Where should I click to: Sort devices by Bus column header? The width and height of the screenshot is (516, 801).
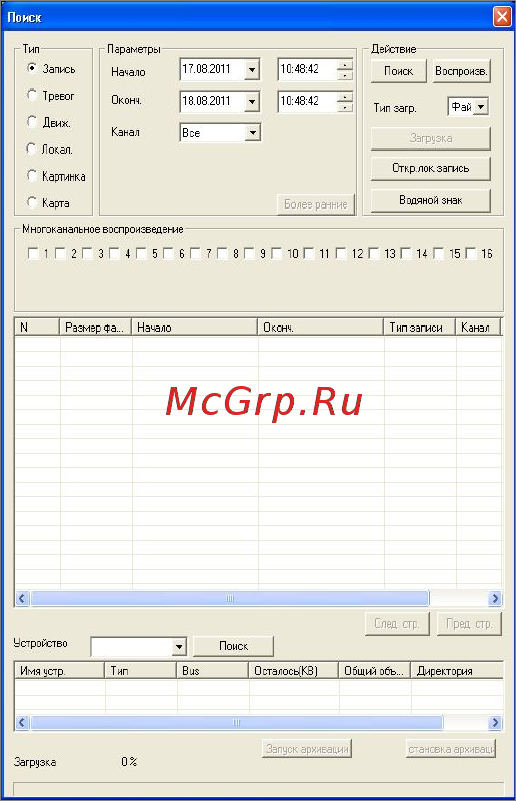pos(213,671)
